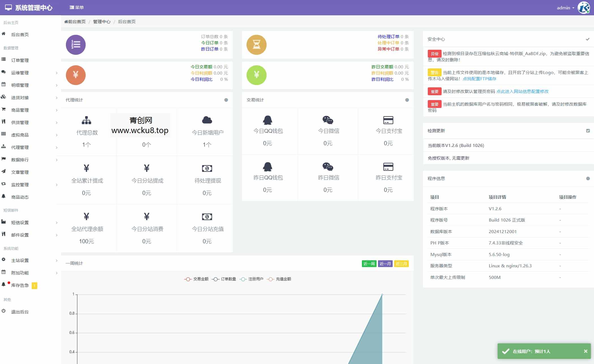Click the 点我配置FTP储存 link
This screenshot has width=594, height=364.
[479, 79]
